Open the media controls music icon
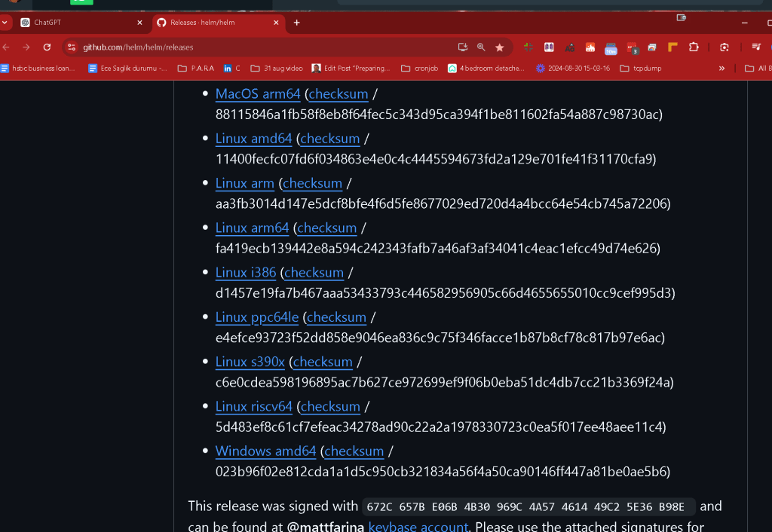The width and height of the screenshot is (772, 532). click(756, 47)
